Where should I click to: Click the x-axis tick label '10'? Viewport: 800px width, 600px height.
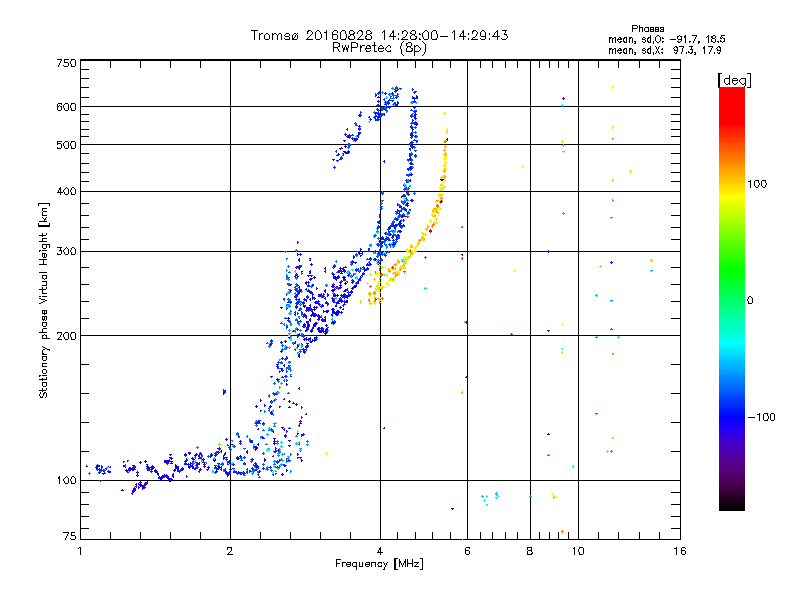coord(578,551)
